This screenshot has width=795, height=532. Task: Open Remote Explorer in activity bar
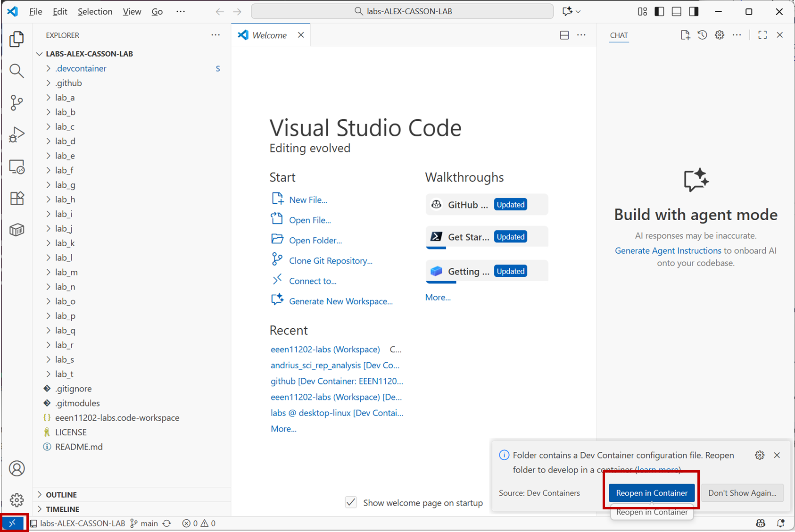pos(17,166)
